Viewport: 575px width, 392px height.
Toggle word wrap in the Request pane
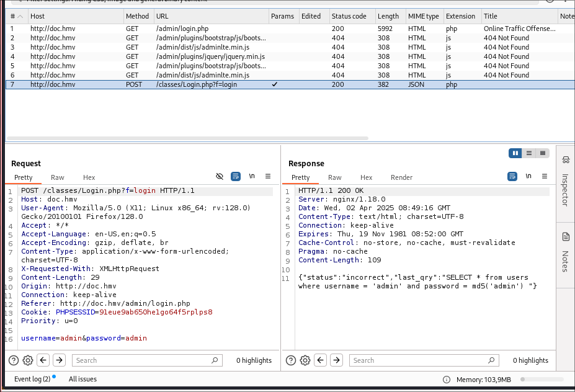pyautogui.click(x=236, y=176)
